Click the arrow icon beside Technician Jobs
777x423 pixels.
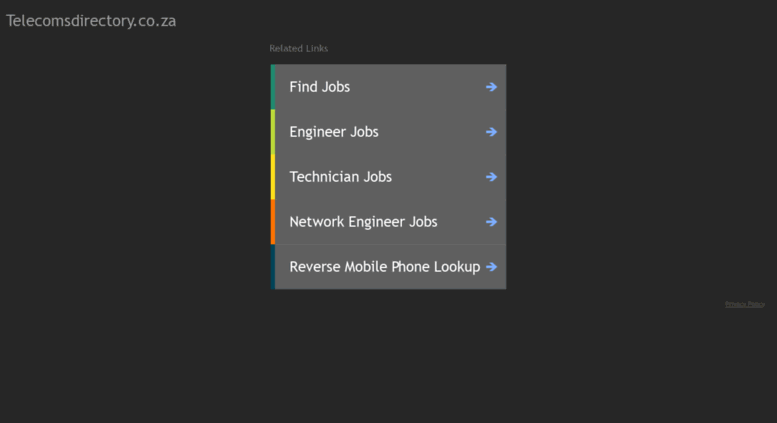[x=491, y=177]
